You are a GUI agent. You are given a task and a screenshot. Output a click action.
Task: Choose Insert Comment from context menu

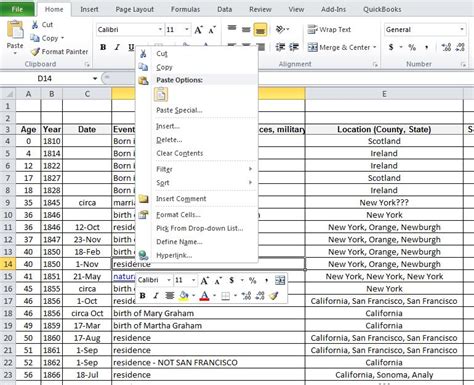pyautogui.click(x=197, y=199)
